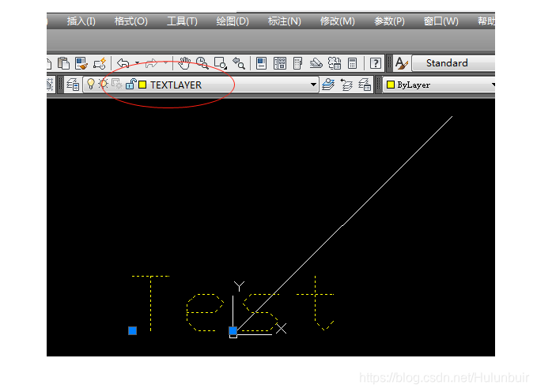Viewport: 537px width, 392px height.
Task: Expand the layer list dropdown arrow
Action: click(313, 85)
